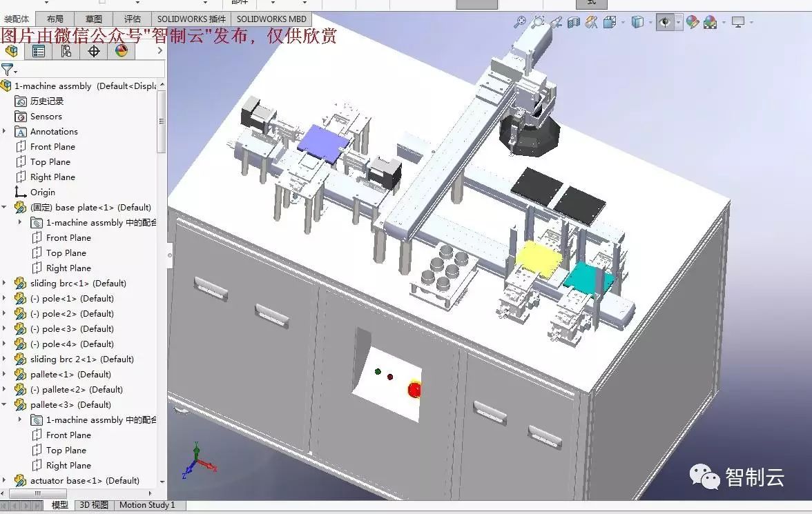The height and width of the screenshot is (514, 812).
Task: Open the DisplayManager color-ball tab
Action: tap(122, 51)
